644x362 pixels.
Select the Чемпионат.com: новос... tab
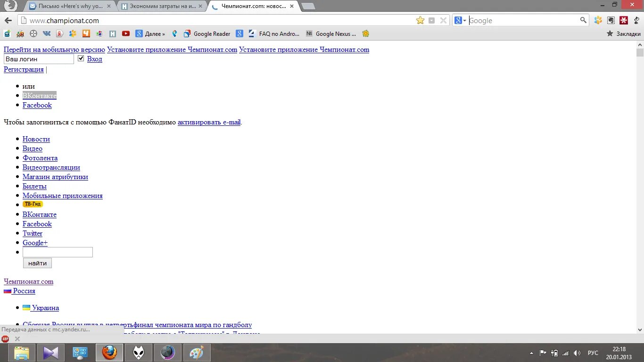click(254, 6)
